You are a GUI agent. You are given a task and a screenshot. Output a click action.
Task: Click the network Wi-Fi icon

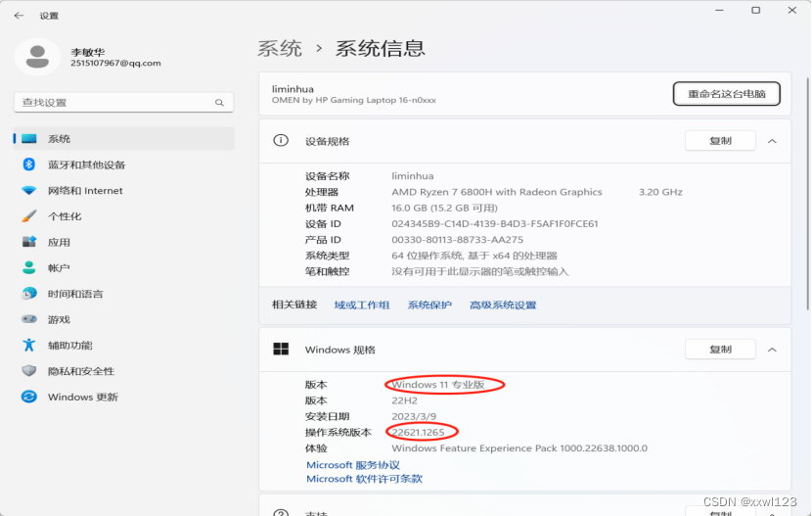pyautogui.click(x=29, y=190)
